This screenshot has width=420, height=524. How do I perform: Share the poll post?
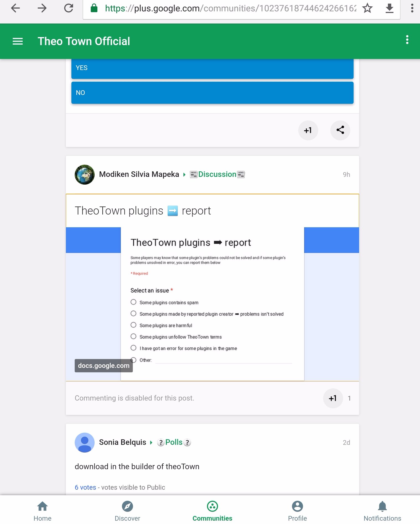point(340,130)
